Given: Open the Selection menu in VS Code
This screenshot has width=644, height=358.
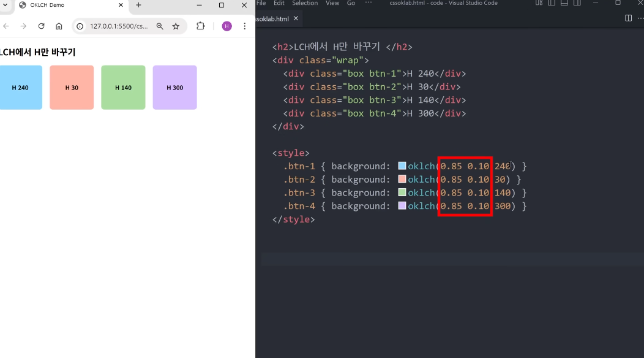Looking at the screenshot, I should (x=305, y=3).
